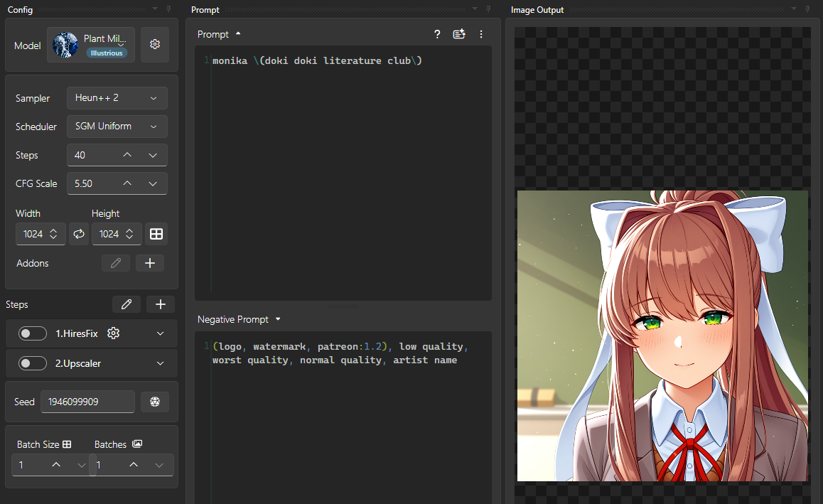The height and width of the screenshot is (504, 823).
Task: Open the Prompt panel dropdown arrow
Action: (475, 9)
